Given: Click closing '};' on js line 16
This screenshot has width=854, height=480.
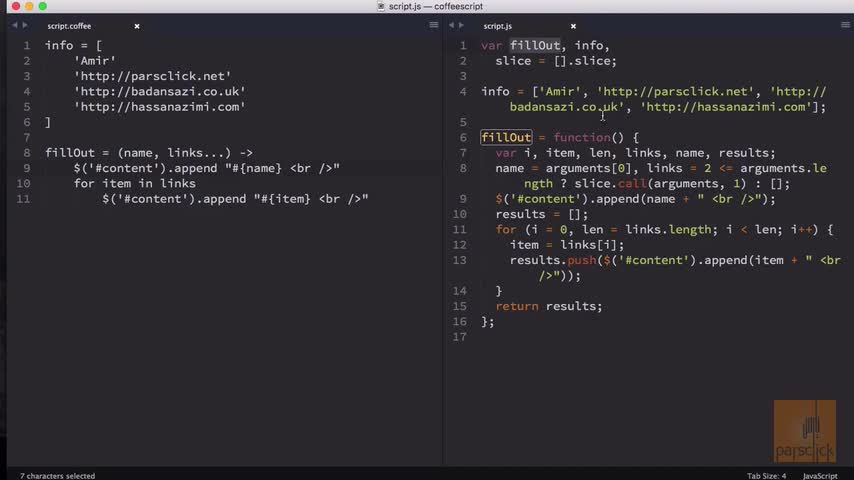Looking at the screenshot, I should 487,322.
